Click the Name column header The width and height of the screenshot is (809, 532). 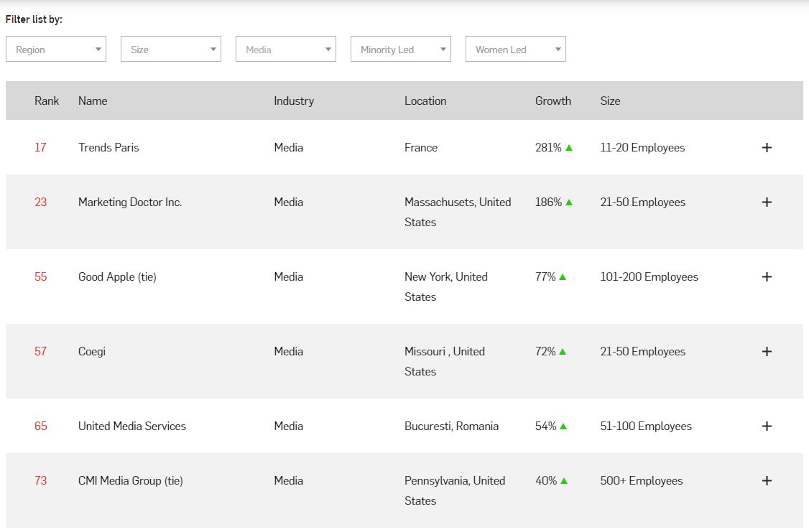pos(93,101)
